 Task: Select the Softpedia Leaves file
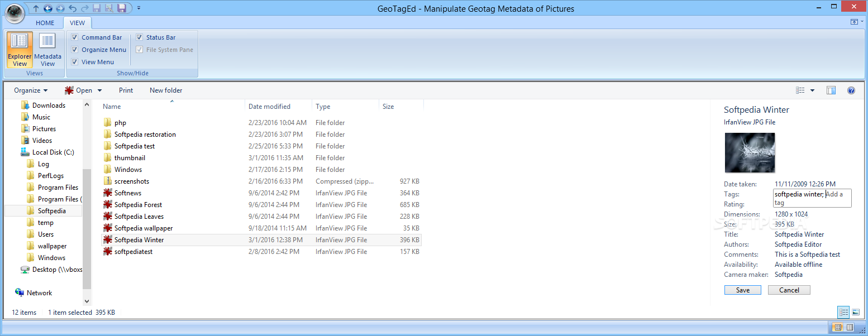click(x=261, y=217)
